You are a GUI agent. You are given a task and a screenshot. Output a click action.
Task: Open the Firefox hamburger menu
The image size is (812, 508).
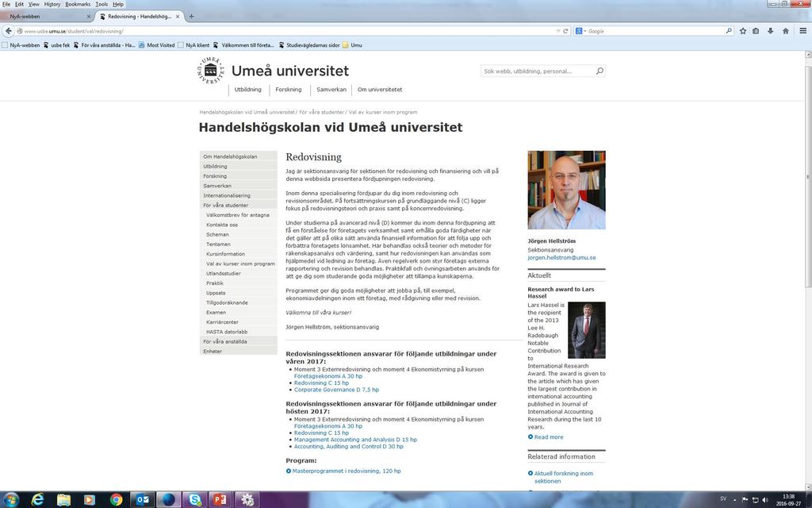(802, 31)
